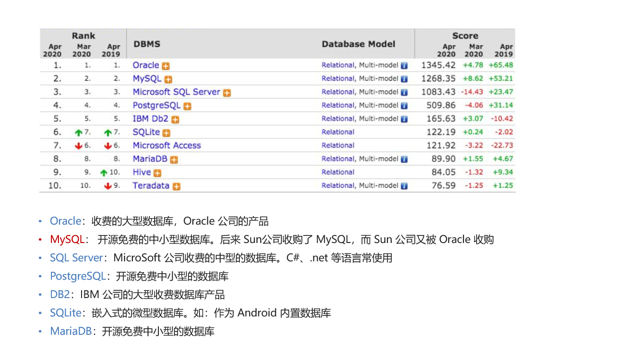Open the info icon in the Microsoft SQL Server row
643x364 pixels.
404,93
